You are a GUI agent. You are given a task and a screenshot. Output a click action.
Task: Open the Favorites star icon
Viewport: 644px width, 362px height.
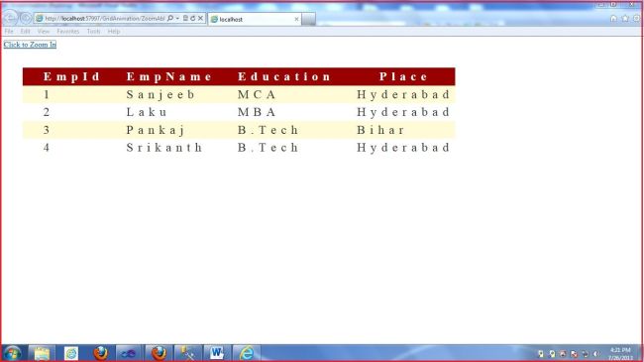click(x=625, y=18)
